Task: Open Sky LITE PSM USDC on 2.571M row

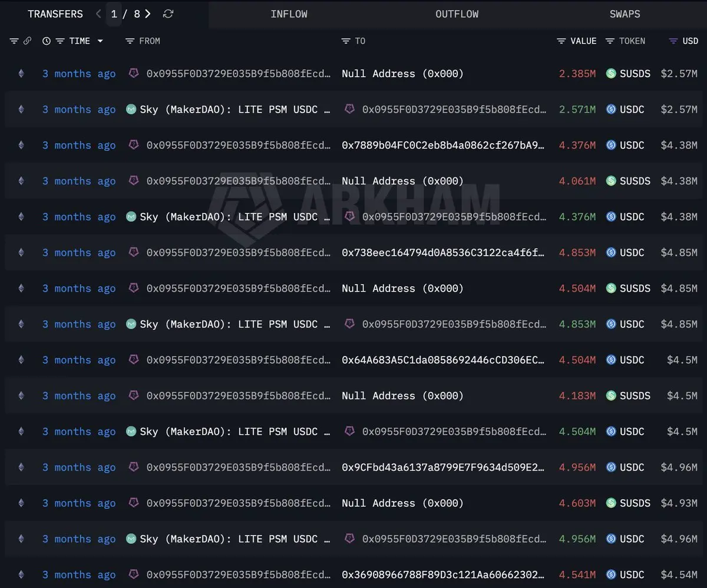Action: point(235,110)
